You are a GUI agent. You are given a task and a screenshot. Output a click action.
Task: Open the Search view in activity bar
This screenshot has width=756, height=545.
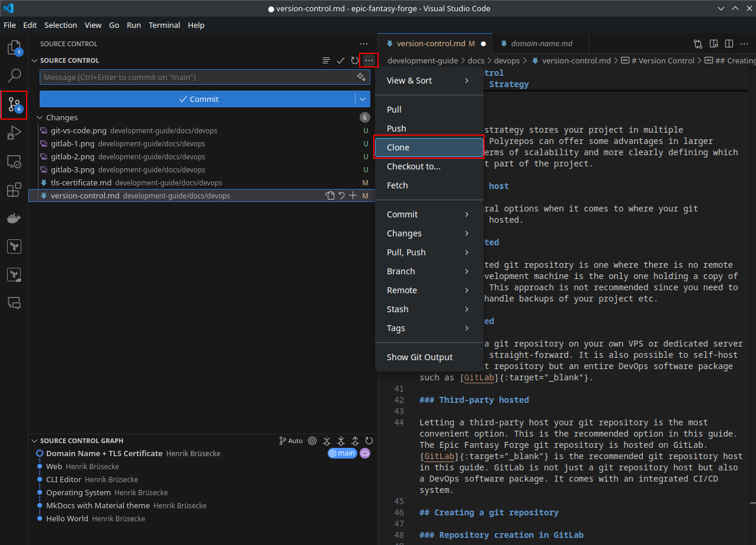click(14, 76)
